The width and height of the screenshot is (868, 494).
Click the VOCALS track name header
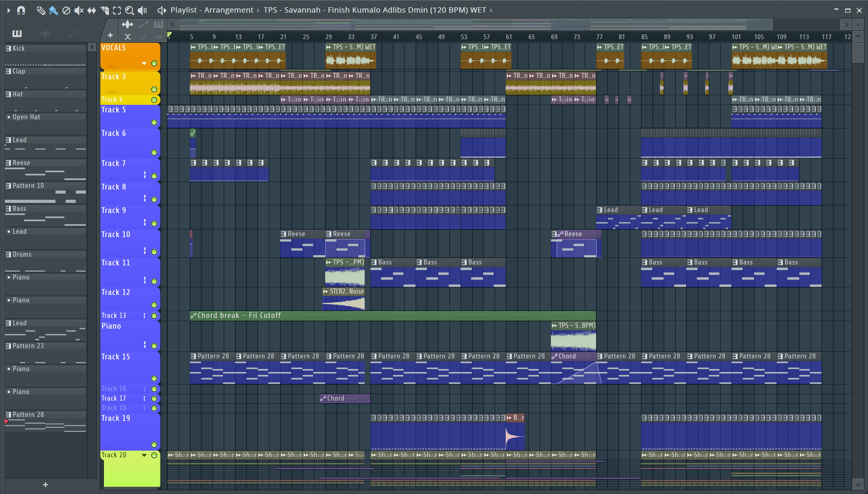point(113,48)
